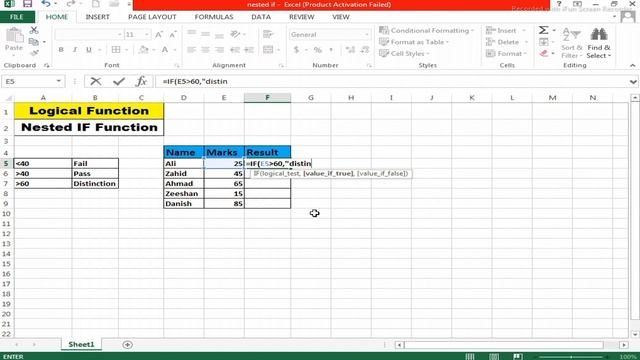Click the Merge & Center icon

[268, 50]
